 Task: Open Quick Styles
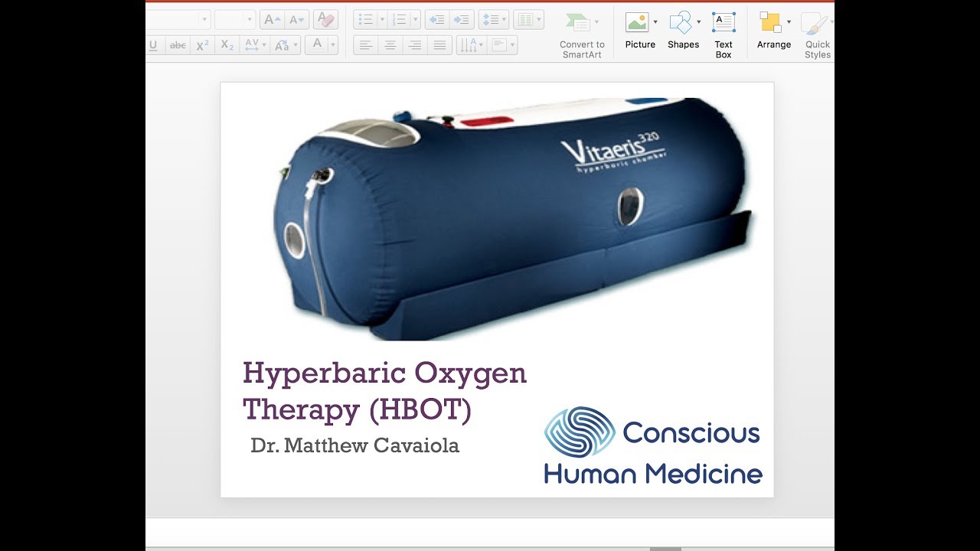(x=818, y=35)
